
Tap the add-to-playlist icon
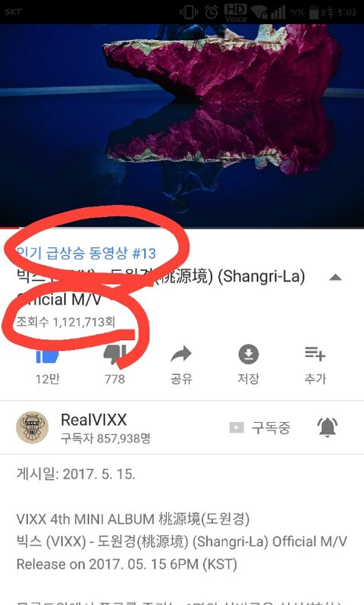[315, 354]
